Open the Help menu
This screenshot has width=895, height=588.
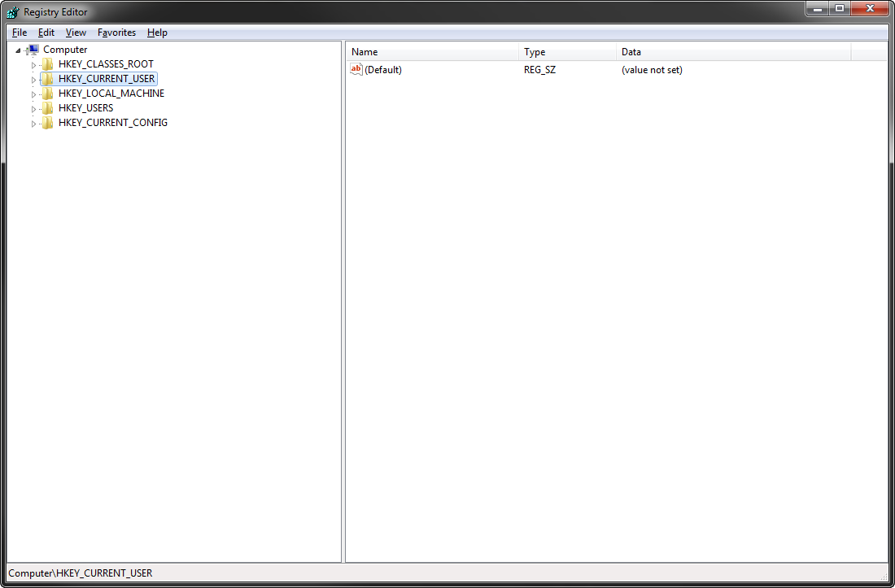click(x=157, y=33)
